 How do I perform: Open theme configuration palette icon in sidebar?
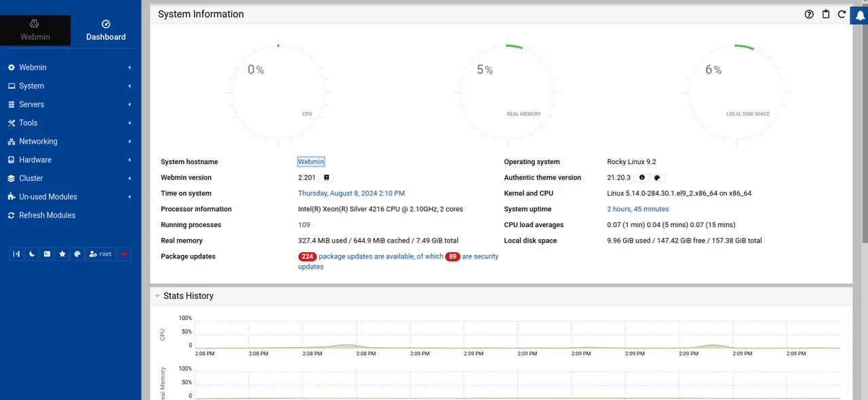coord(77,254)
